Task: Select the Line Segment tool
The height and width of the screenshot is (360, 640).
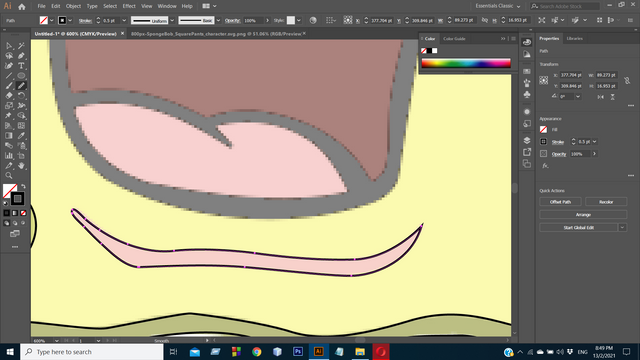Action: pos(9,76)
